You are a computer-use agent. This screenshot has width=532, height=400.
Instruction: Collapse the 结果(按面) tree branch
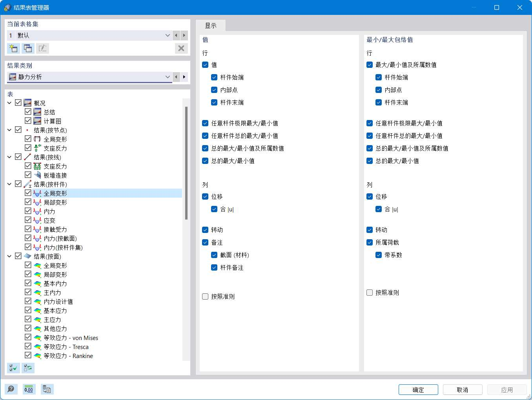coord(9,256)
